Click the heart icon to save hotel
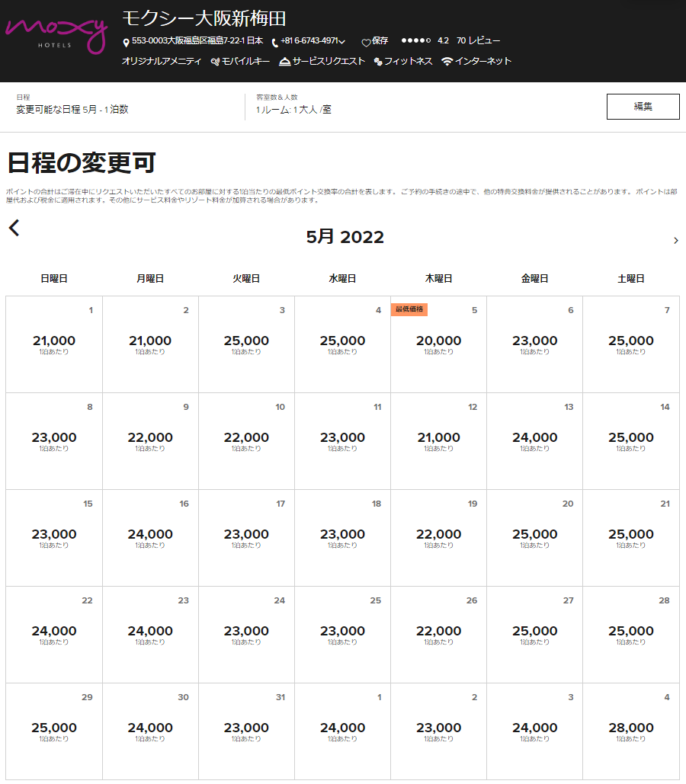The height and width of the screenshot is (784, 686). pos(366,42)
